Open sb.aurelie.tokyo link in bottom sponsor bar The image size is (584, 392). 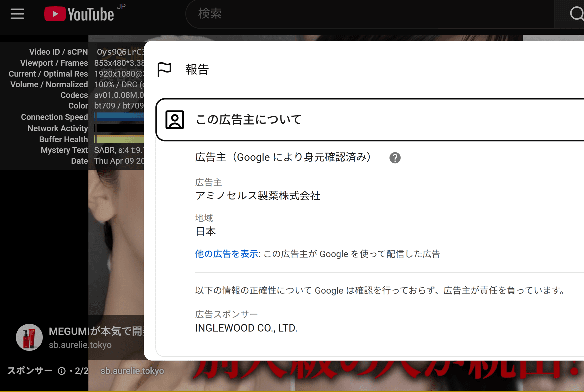click(132, 371)
